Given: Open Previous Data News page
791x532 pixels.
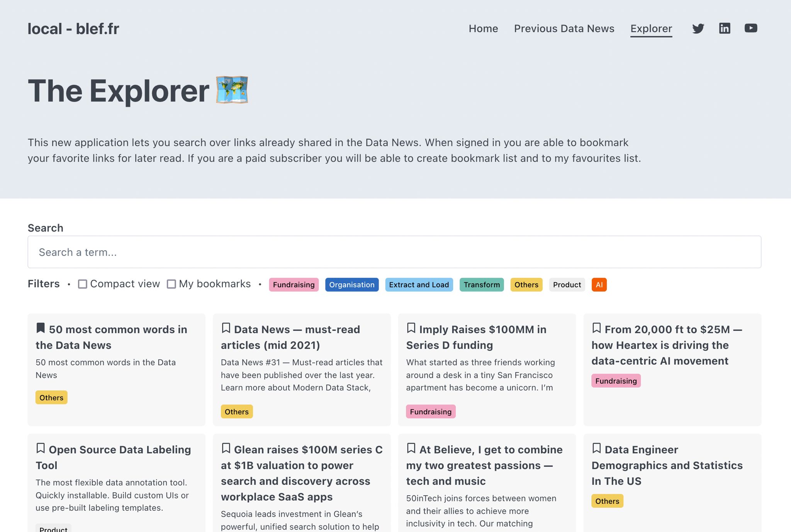Looking at the screenshot, I should [564, 29].
